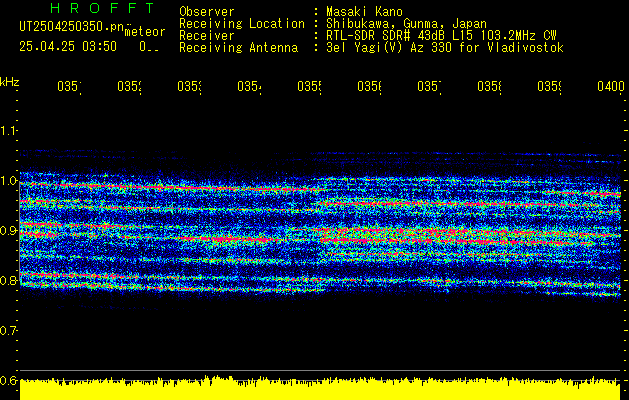Click the 0400 time marker
This screenshot has height=400, width=629.
(611, 86)
